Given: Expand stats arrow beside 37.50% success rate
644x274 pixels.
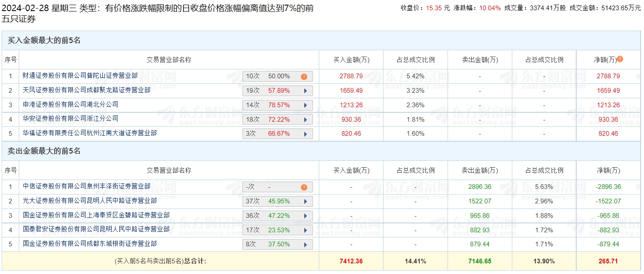Looking at the screenshot, I should click(x=305, y=245).
